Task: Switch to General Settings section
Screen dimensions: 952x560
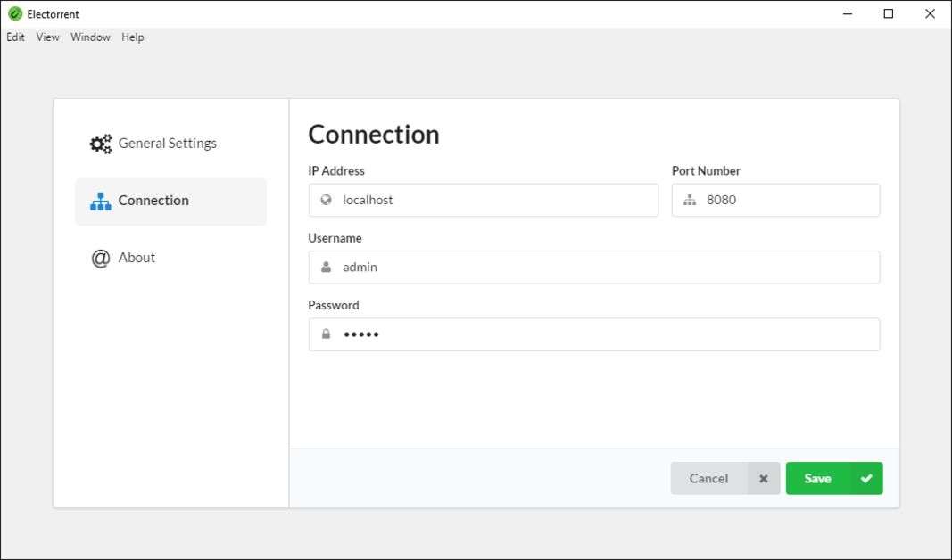Action: 168,144
